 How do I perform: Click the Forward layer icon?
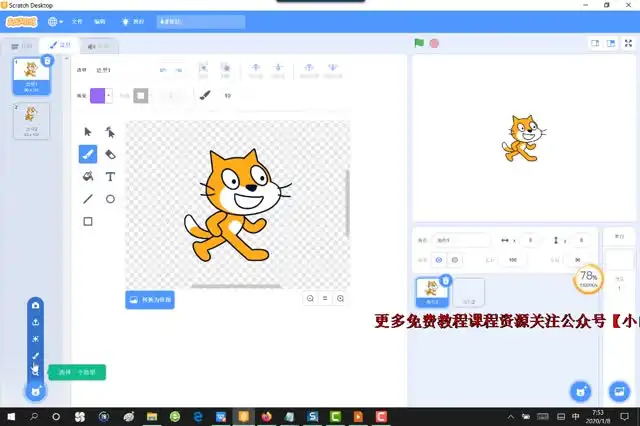(x=256, y=70)
